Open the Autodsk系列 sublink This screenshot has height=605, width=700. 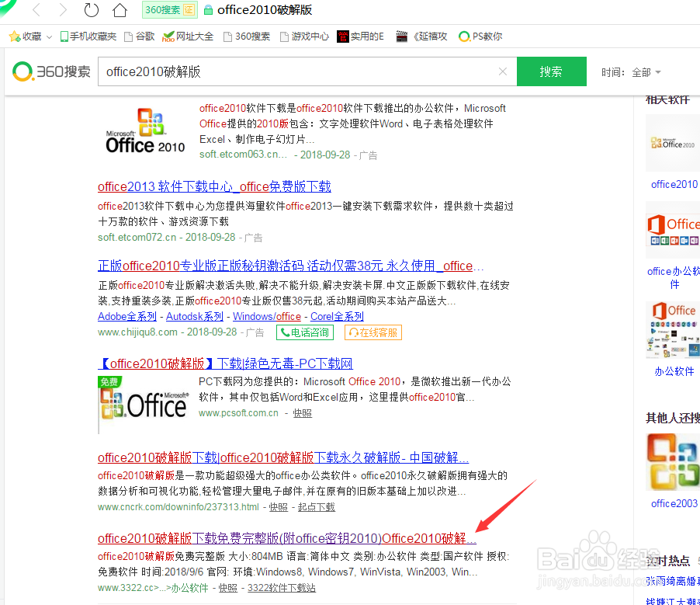[x=195, y=316]
